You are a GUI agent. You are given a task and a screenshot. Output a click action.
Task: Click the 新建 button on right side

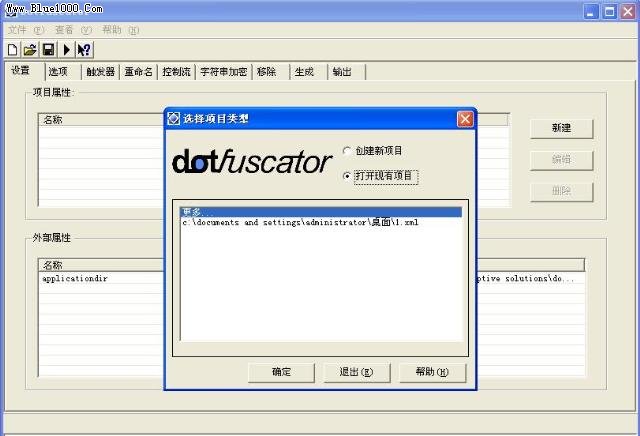tap(561, 129)
